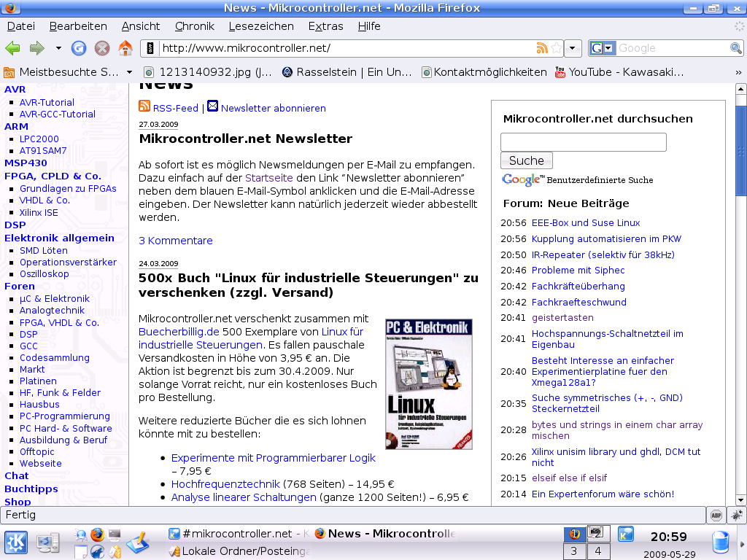Screen dimensions: 747x560
Task: Open the My Computer icon in the panel
Action: [x=48, y=542]
